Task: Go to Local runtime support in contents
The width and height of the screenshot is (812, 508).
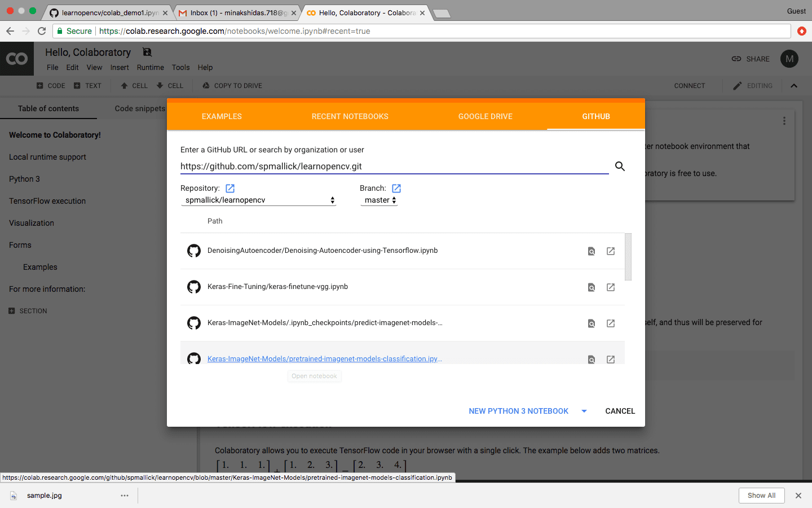Action: click(47, 157)
